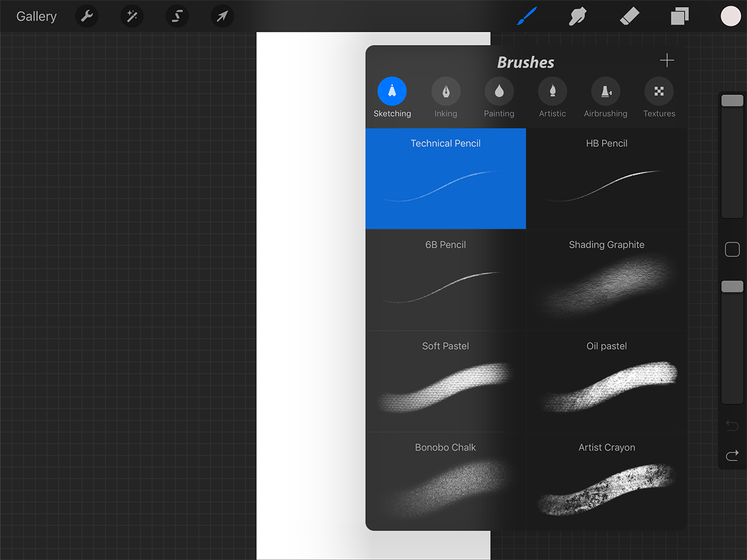Switch to the Painting brush set
Viewport: 747px width, 560px height.
(x=499, y=98)
